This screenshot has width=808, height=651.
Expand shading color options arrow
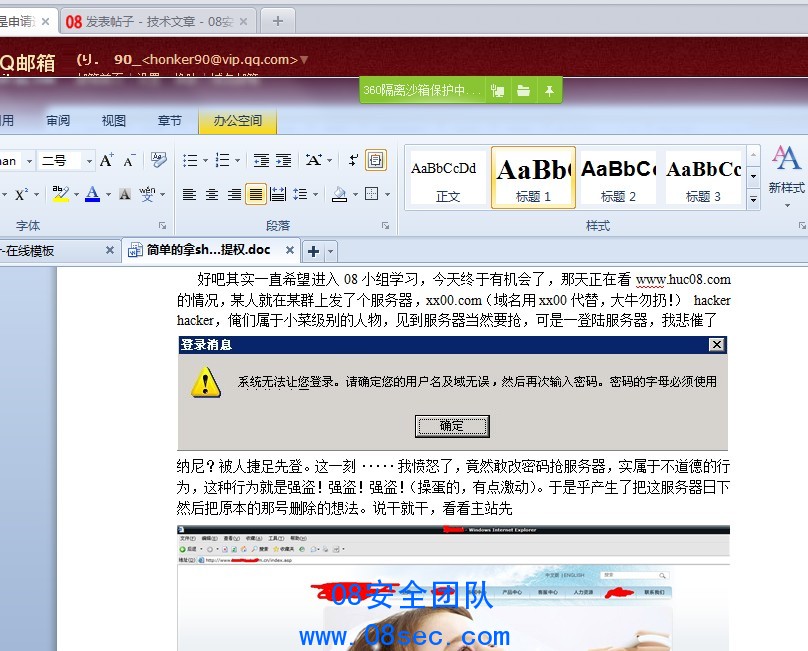(x=356, y=194)
